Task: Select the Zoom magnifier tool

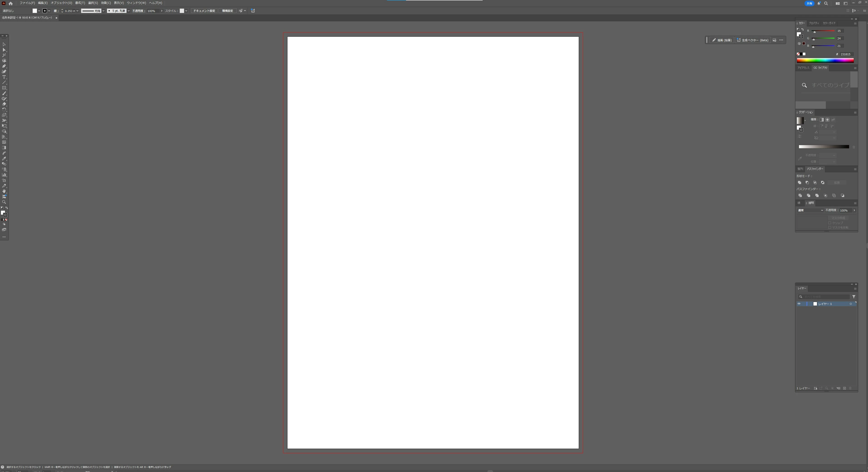Action: 4,202
